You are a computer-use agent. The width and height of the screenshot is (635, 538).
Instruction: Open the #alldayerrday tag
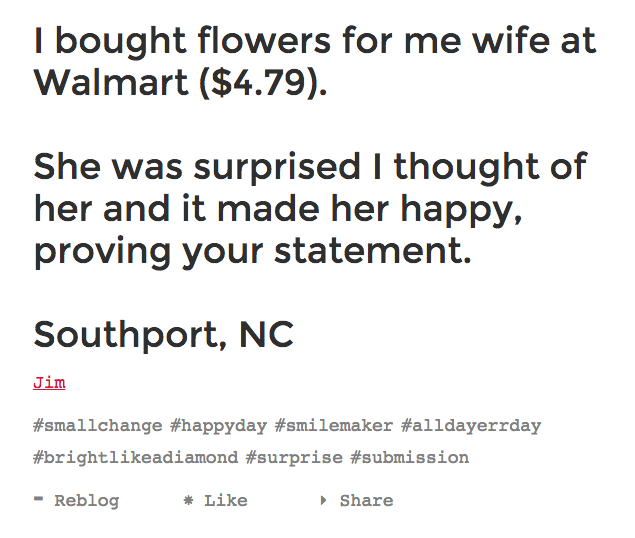pyautogui.click(x=471, y=426)
